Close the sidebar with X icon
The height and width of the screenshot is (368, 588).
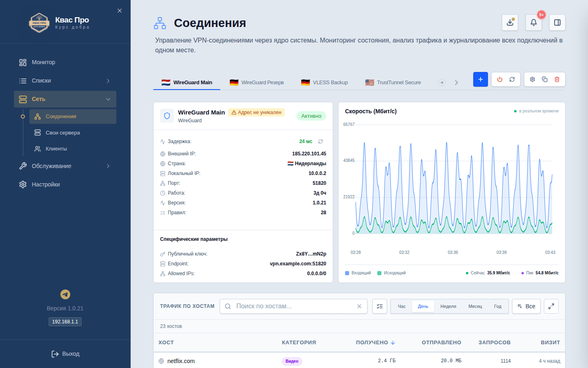(120, 11)
